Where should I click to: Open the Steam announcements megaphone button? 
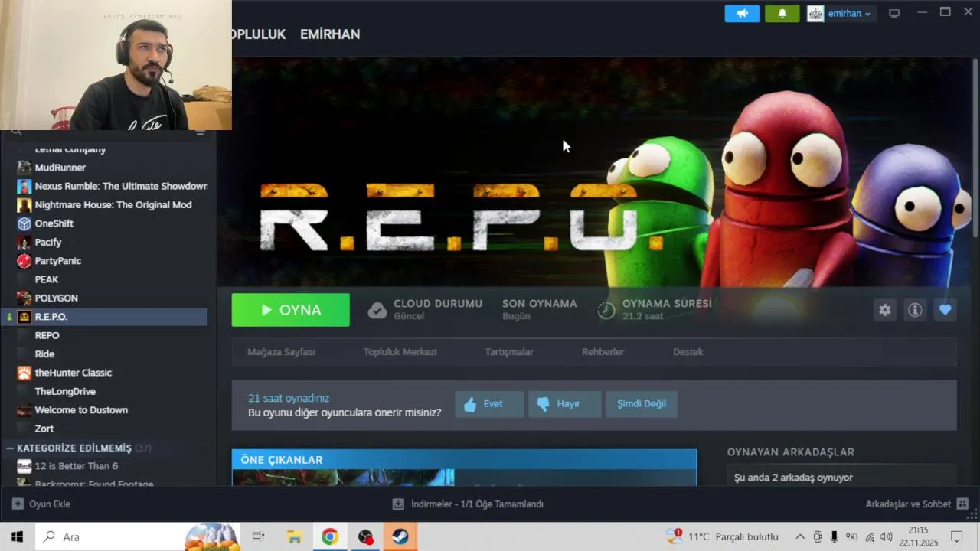[742, 13]
